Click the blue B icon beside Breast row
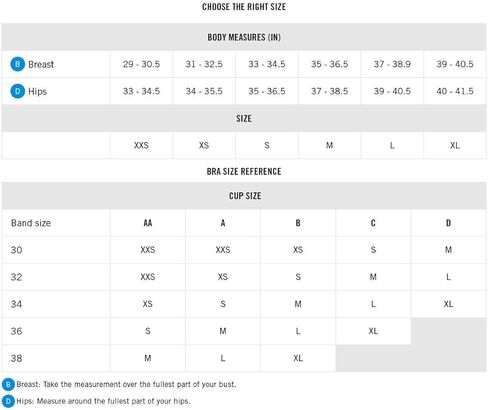The height and width of the screenshot is (410, 488). 18,64
